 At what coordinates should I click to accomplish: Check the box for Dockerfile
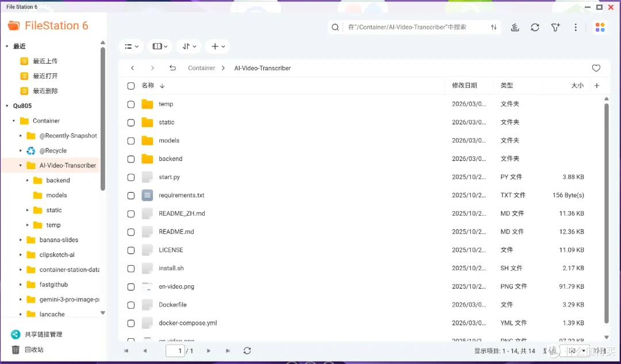(131, 305)
